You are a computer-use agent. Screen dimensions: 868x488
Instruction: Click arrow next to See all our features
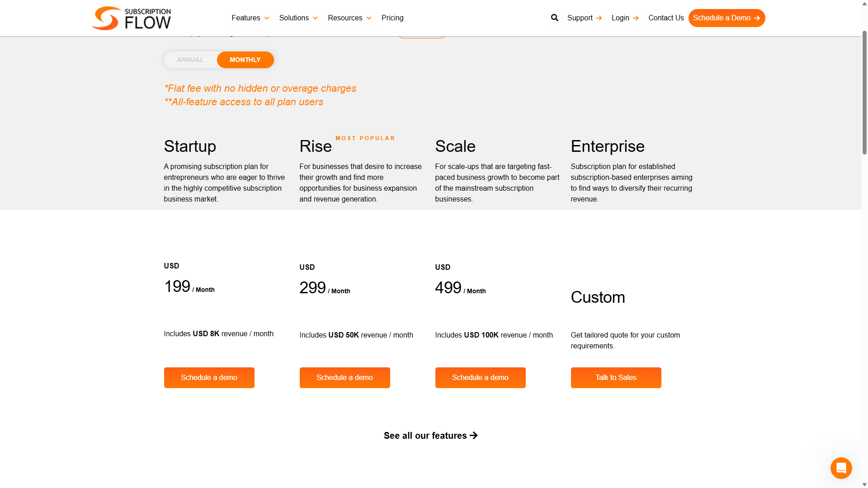[x=474, y=436]
